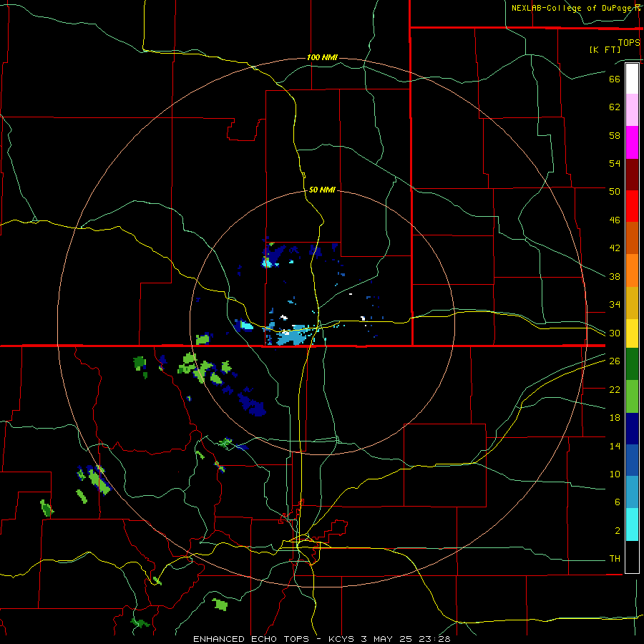
Task: Click the 23:28 time stamp
Action: pos(434,639)
